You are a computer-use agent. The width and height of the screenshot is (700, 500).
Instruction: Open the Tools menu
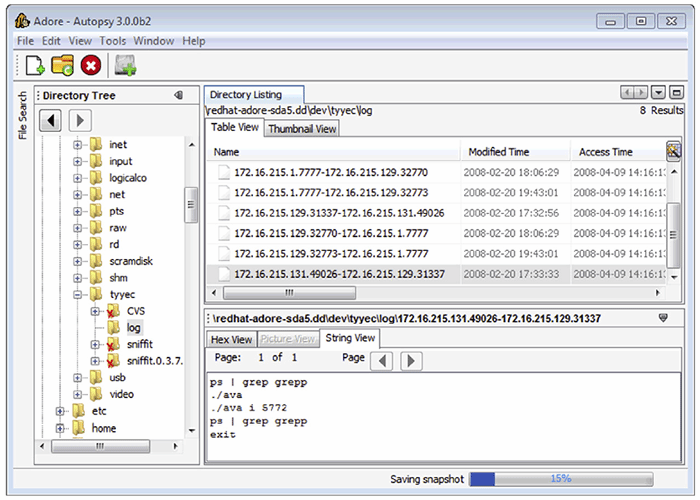coord(113,41)
